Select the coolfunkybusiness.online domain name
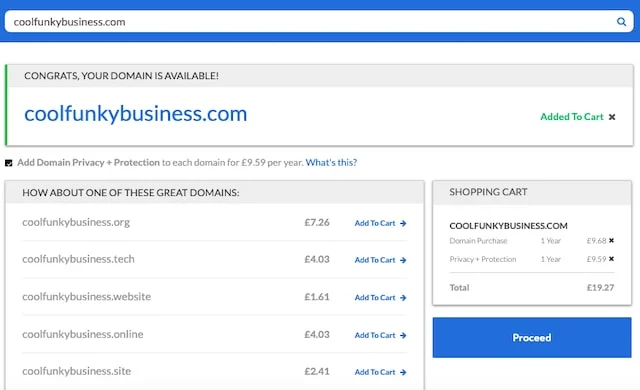The image size is (640, 390). point(82,334)
